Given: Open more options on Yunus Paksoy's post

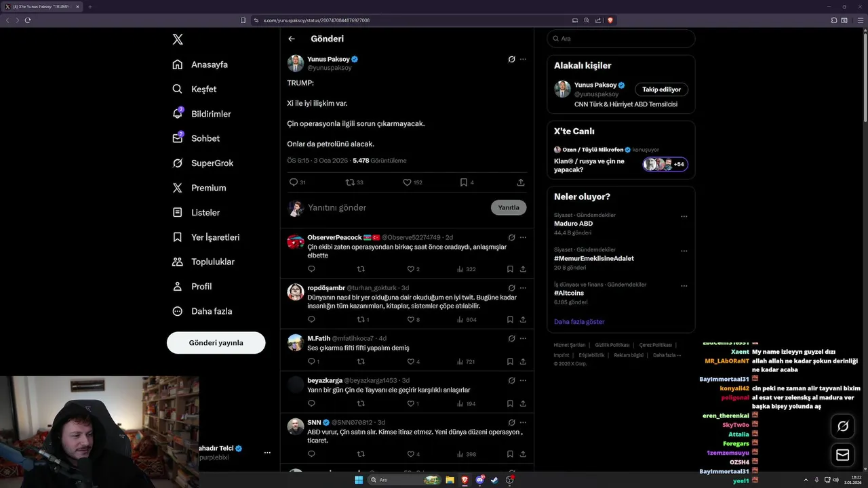Looking at the screenshot, I should pyautogui.click(x=523, y=60).
